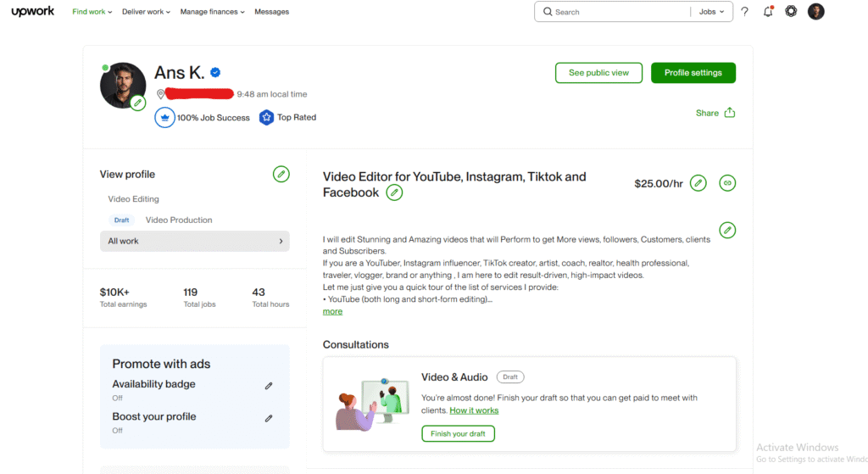868x474 pixels.
Task: Click inside the Search input field
Action: pos(619,12)
